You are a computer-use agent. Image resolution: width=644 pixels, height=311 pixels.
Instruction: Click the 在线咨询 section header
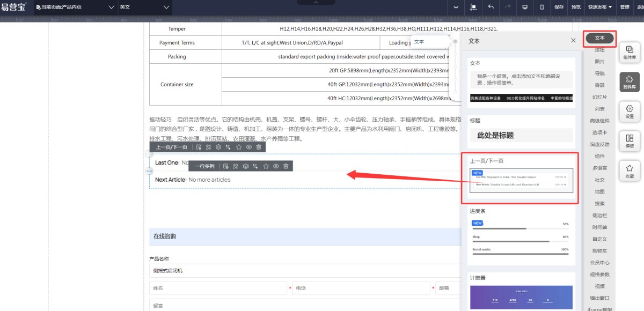[x=305, y=236]
